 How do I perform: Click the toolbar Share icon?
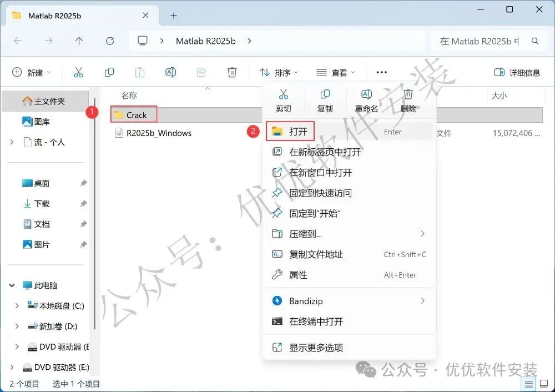click(201, 72)
